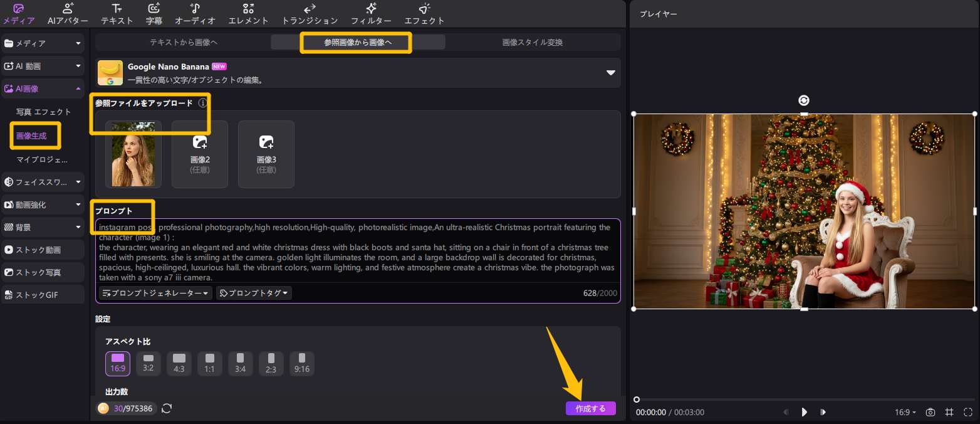Viewport: 980px width, 424px height.
Task: Click the info icon beside 参照ファイルをアップロード
Action: click(x=202, y=103)
